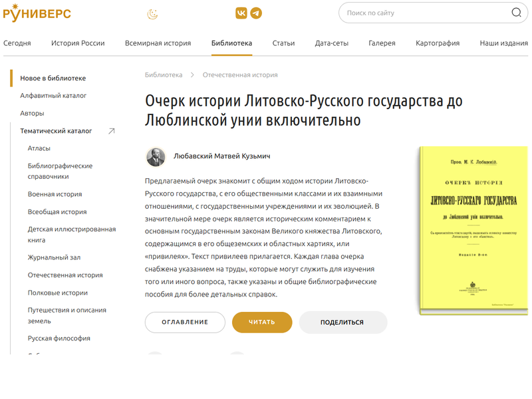This screenshot has width=532, height=399.
Task: Toggle night mode moon icon
Action: 152,14
